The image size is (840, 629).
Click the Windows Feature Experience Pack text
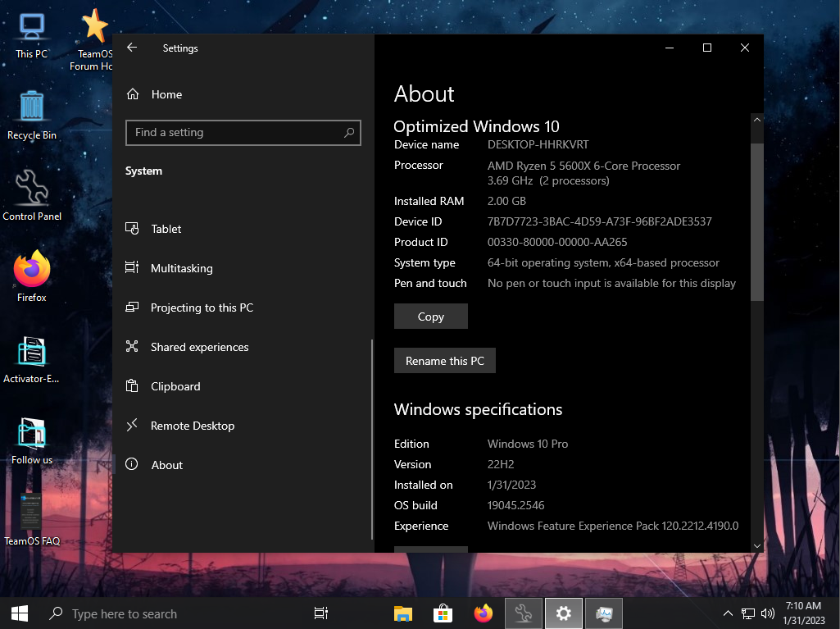pyautogui.click(x=613, y=526)
